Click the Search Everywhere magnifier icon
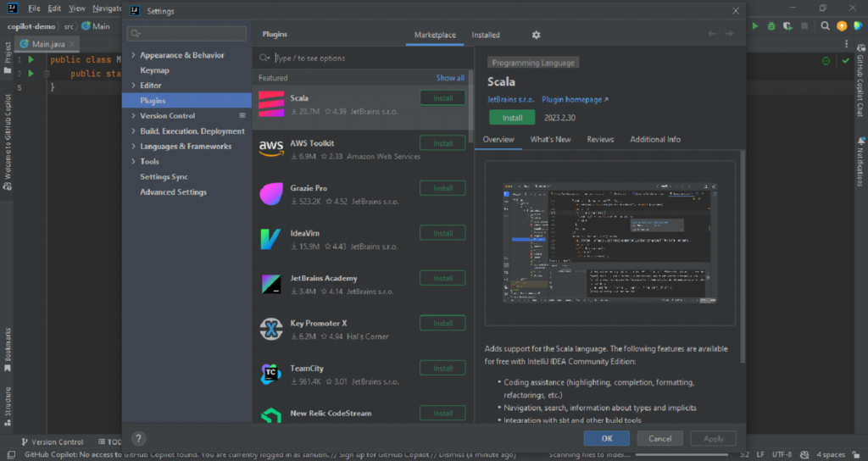This screenshot has height=461, width=868. [825, 26]
